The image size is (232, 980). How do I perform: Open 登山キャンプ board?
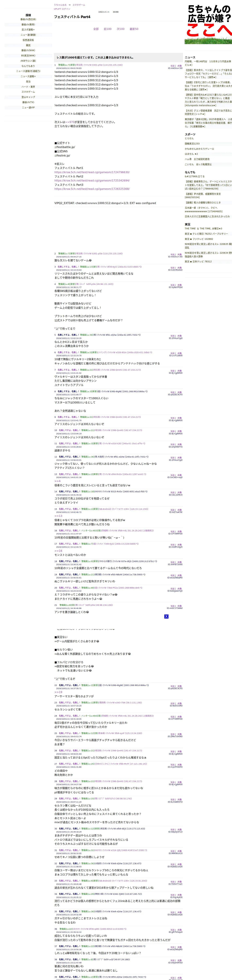tap(28, 97)
